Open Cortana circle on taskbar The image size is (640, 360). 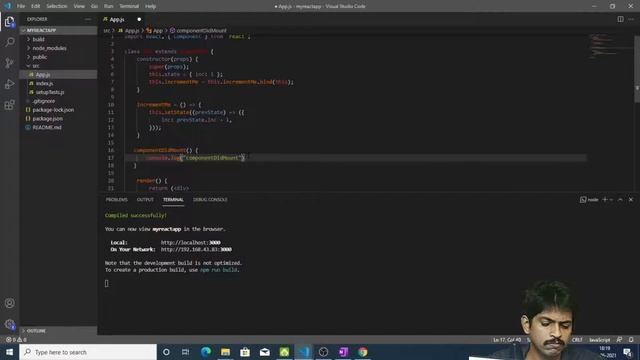point(166,352)
